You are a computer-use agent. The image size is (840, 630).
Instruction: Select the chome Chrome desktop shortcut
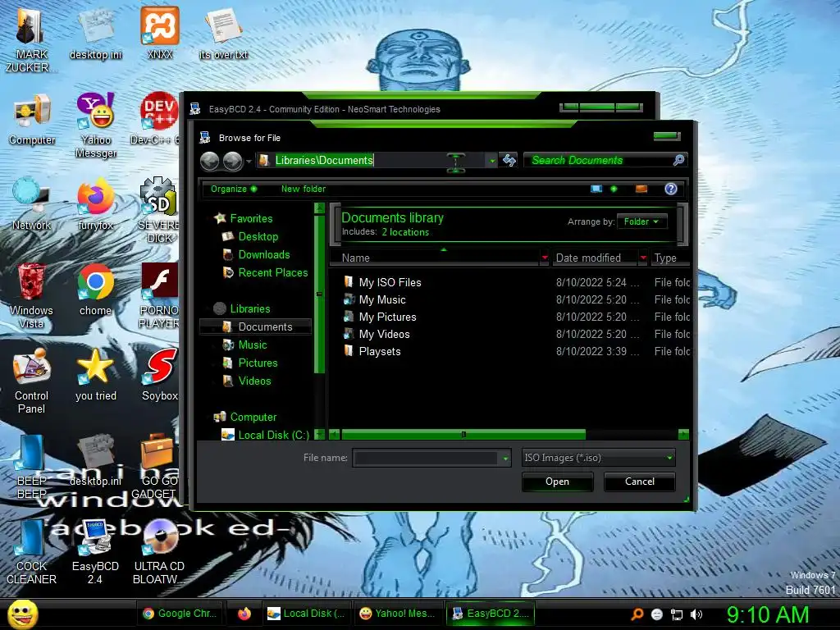pos(95,290)
